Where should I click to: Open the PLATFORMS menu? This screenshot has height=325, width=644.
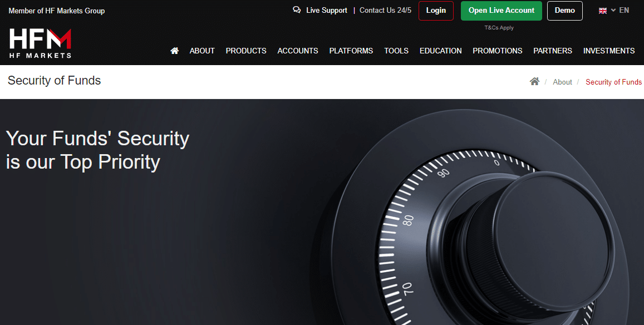pos(351,51)
